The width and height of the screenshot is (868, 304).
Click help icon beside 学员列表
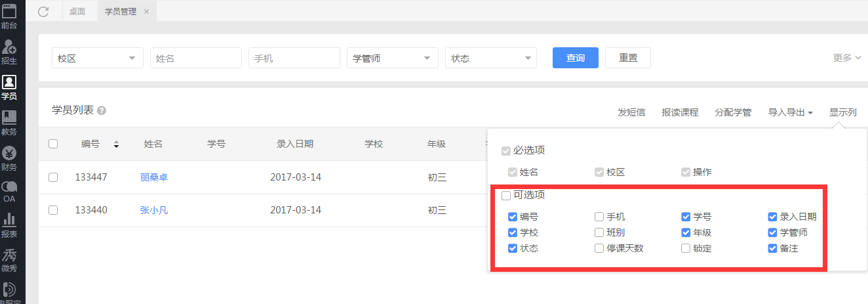[x=102, y=111]
